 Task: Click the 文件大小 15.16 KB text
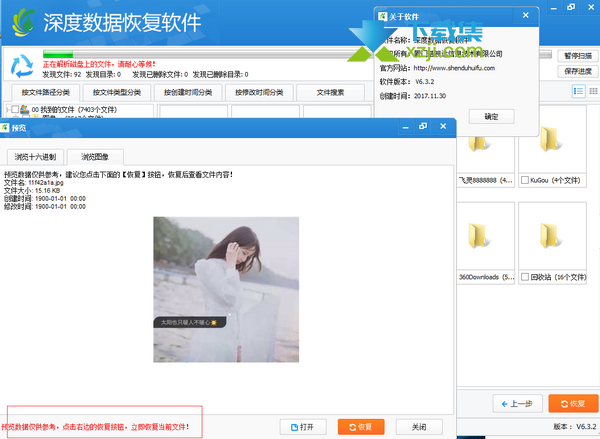(32, 190)
